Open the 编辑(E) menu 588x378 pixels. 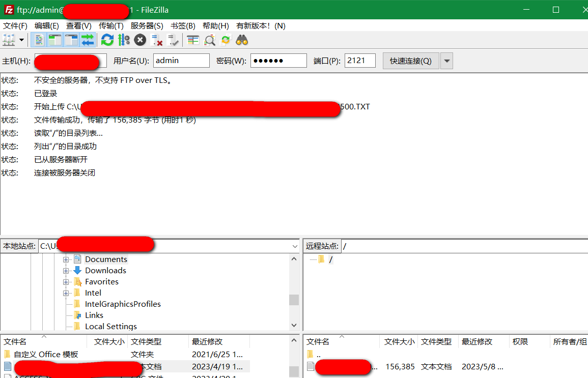pyautogui.click(x=47, y=26)
